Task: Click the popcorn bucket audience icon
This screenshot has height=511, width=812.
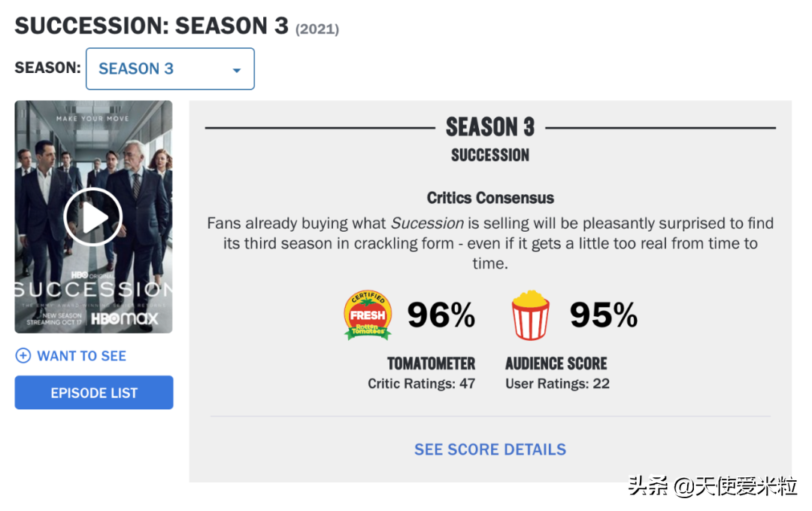Action: (x=530, y=315)
